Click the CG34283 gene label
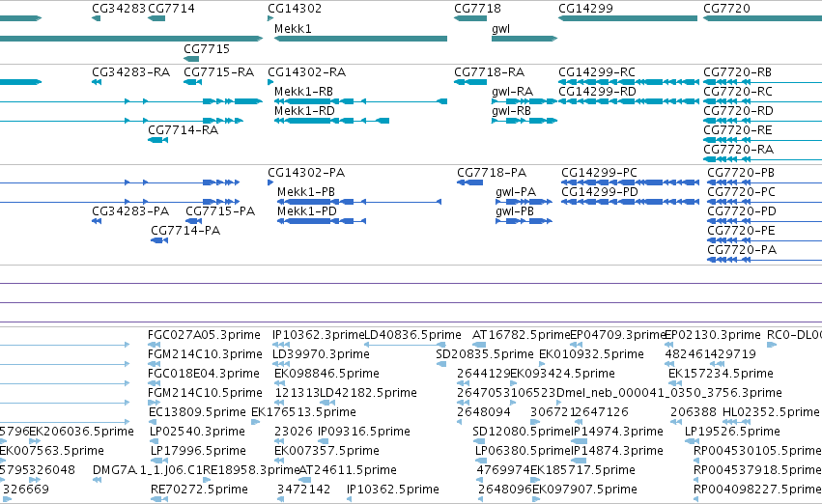Viewport: 822px width, 504px height. coord(119,9)
